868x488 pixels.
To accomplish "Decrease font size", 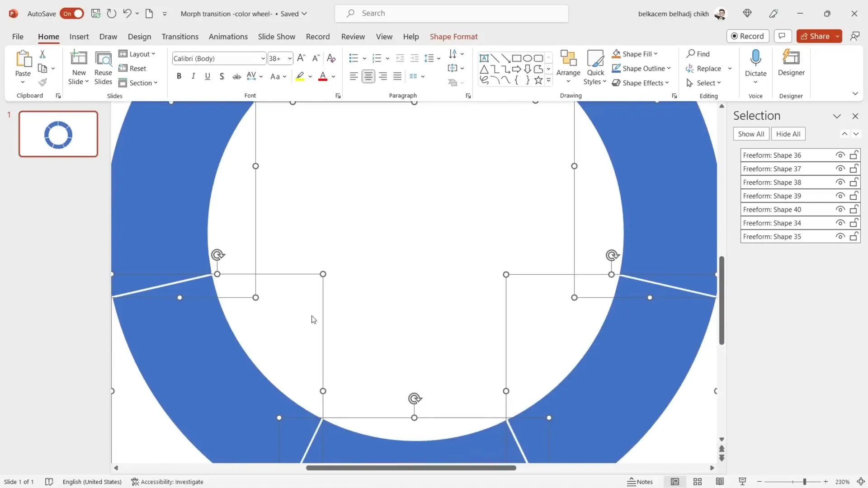I will pos(316,58).
